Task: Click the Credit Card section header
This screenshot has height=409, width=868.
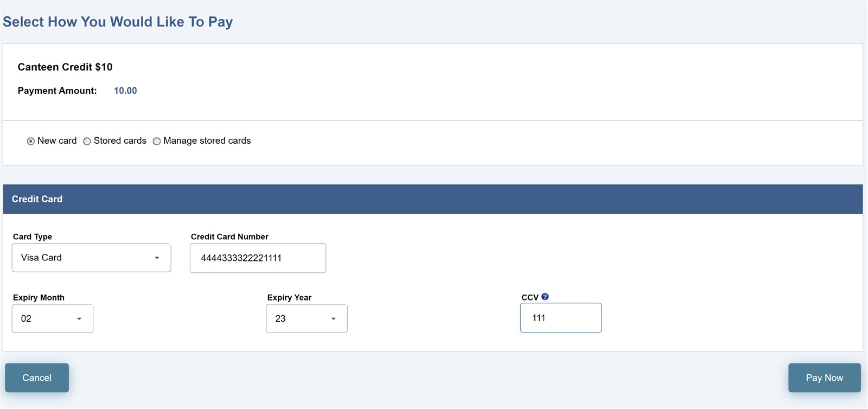Action: click(433, 199)
